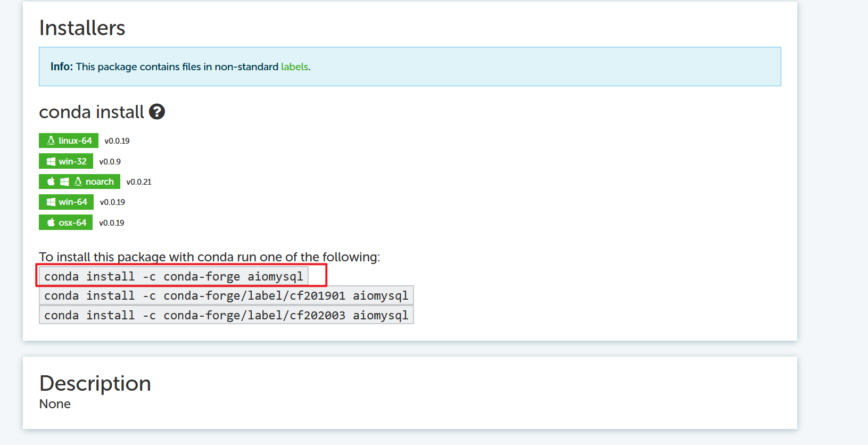The width and height of the screenshot is (868, 445).
Task: Click the 'Info:' bold label
Action: (x=62, y=67)
